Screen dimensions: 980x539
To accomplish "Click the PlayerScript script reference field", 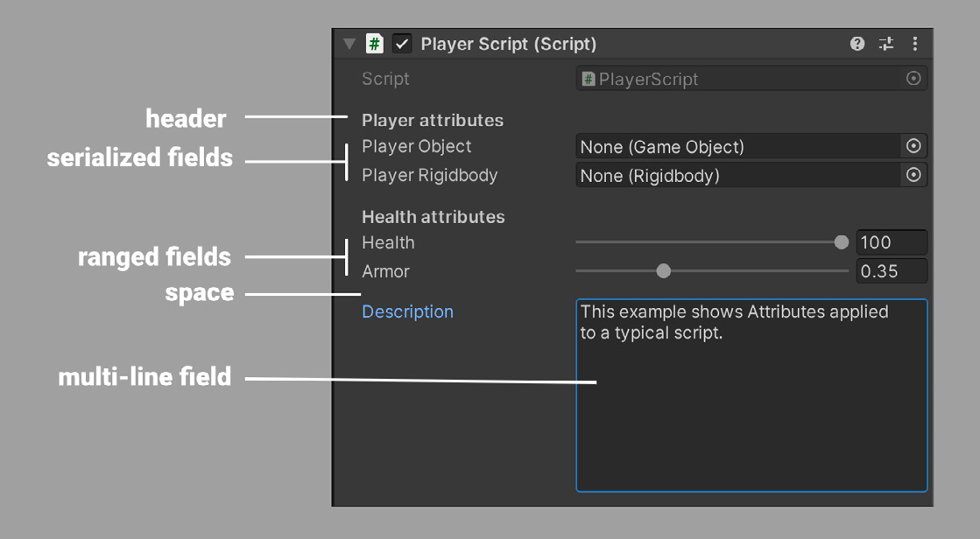I will [751, 79].
